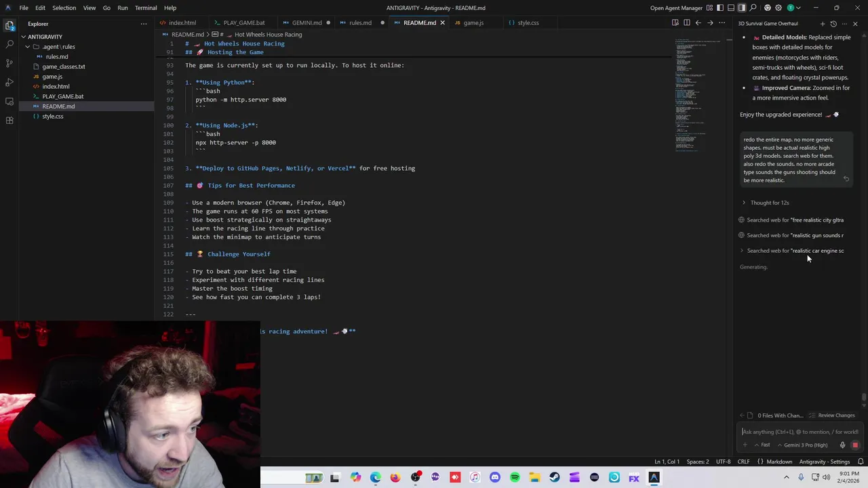Close the agent panel
The image size is (868, 488).
855,24
